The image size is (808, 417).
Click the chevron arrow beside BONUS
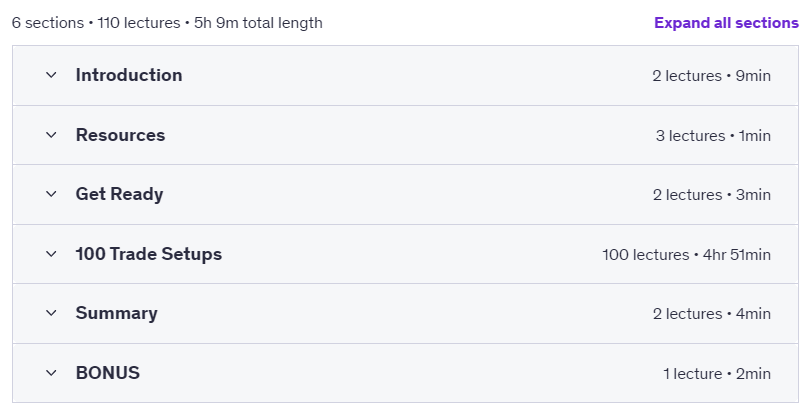51,373
